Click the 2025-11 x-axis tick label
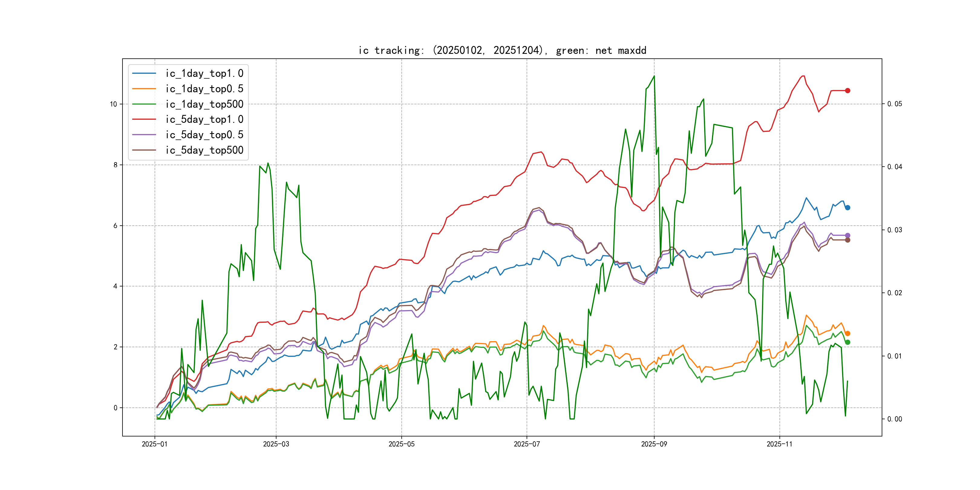The height and width of the screenshot is (490, 980). (779, 444)
